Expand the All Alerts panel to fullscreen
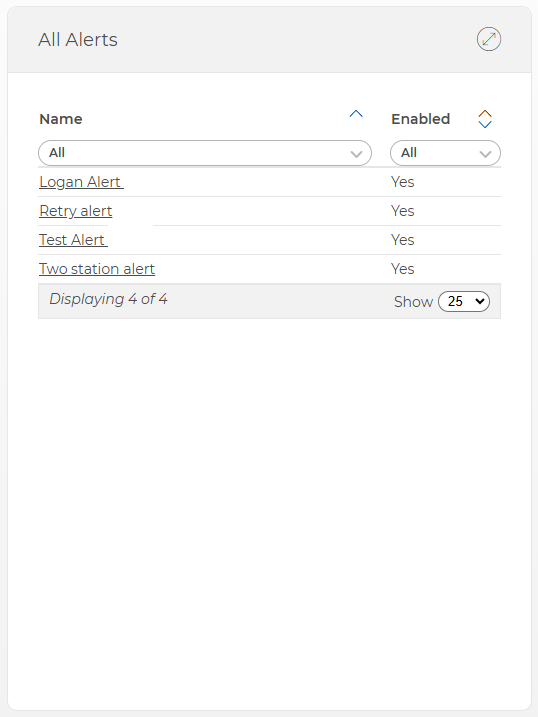 [489, 39]
